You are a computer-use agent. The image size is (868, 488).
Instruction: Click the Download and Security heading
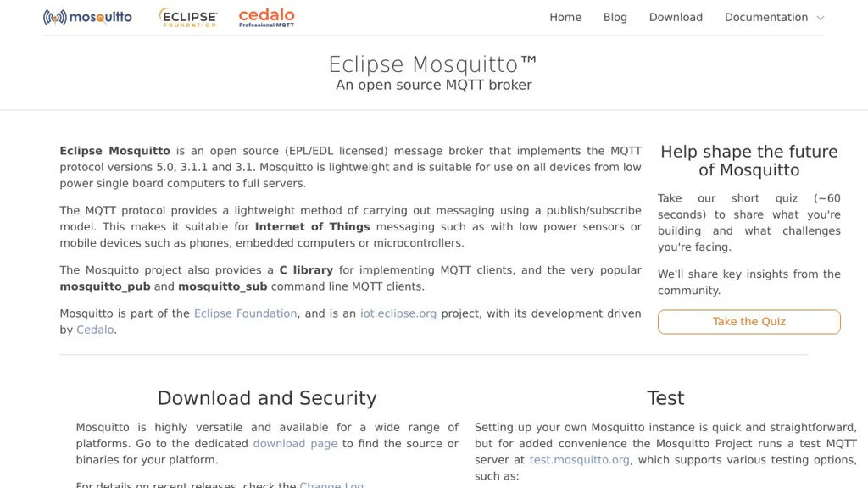pos(267,398)
